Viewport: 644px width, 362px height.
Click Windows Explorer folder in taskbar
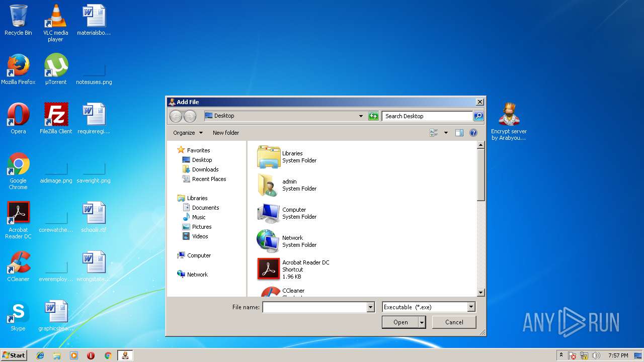(x=57, y=355)
